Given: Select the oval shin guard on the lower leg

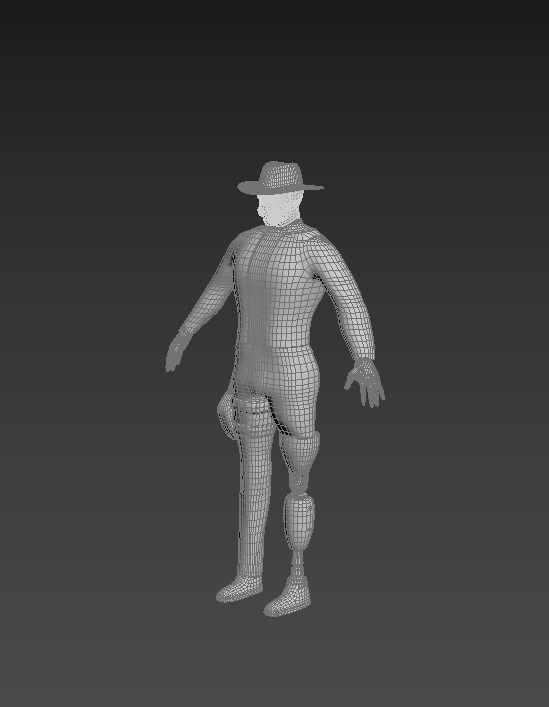Looking at the screenshot, I should pos(299,521).
